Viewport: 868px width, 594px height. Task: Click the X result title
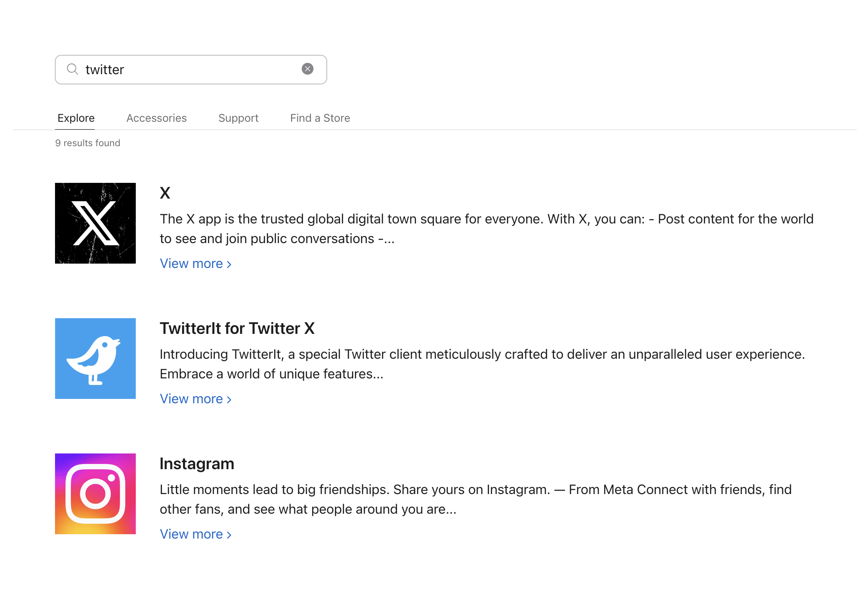click(165, 193)
